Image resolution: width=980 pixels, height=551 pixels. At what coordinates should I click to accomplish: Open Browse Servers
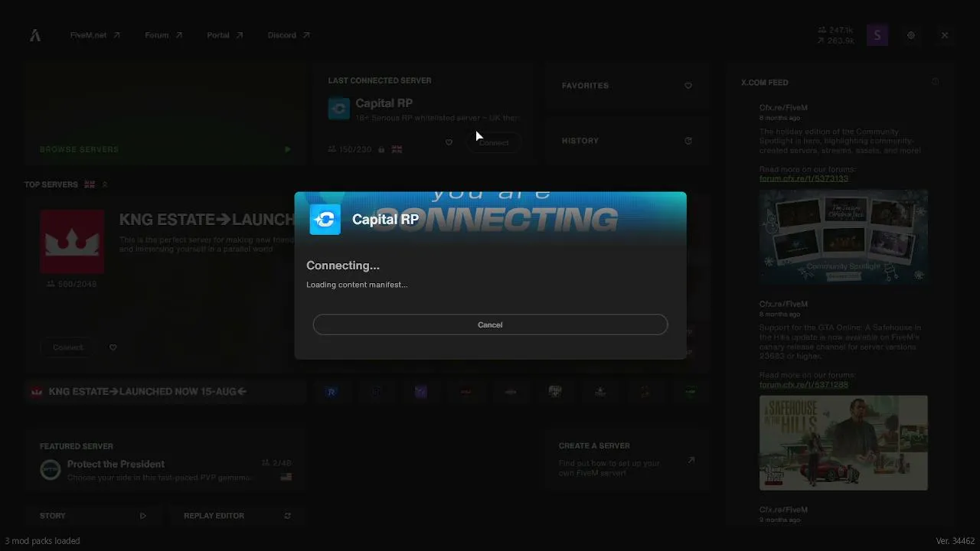pos(165,114)
